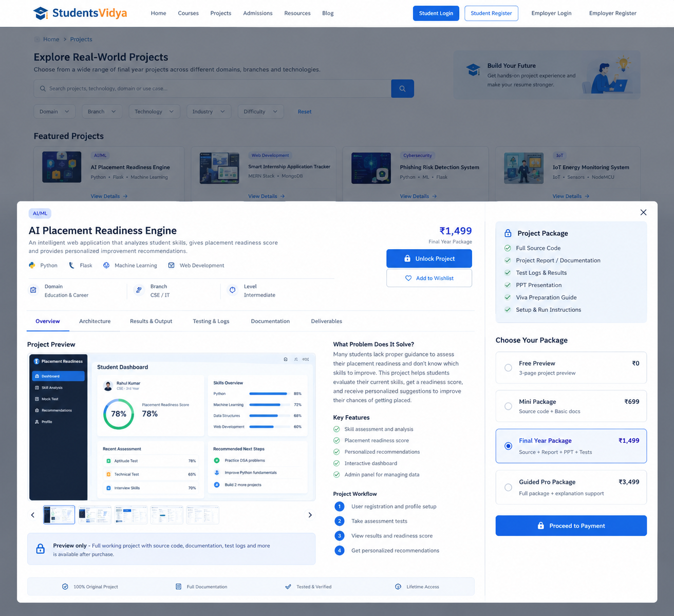Click the Tested & Verified check icon
The width and height of the screenshot is (674, 616).
coord(288,586)
